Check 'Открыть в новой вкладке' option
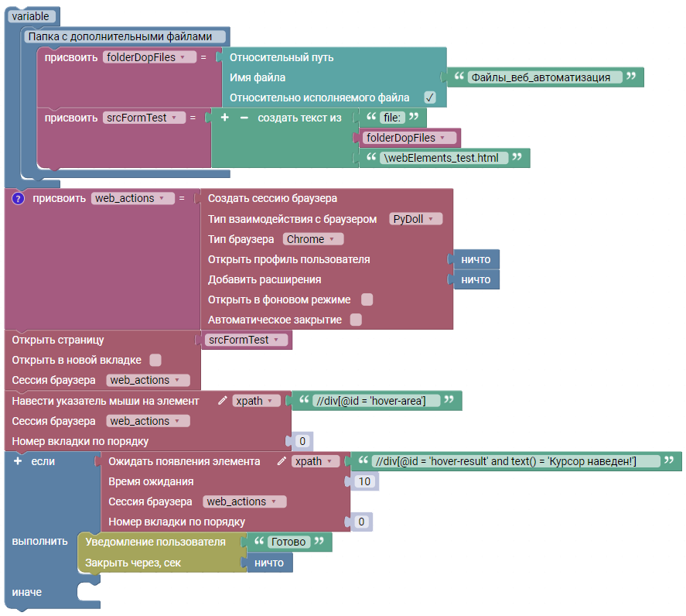This screenshot has width=686, height=616. (155, 360)
